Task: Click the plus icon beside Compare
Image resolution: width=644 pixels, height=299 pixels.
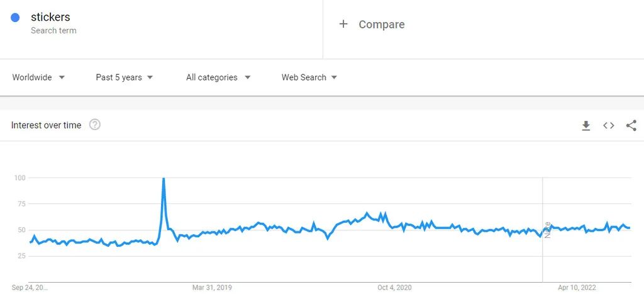Action: 343,24
